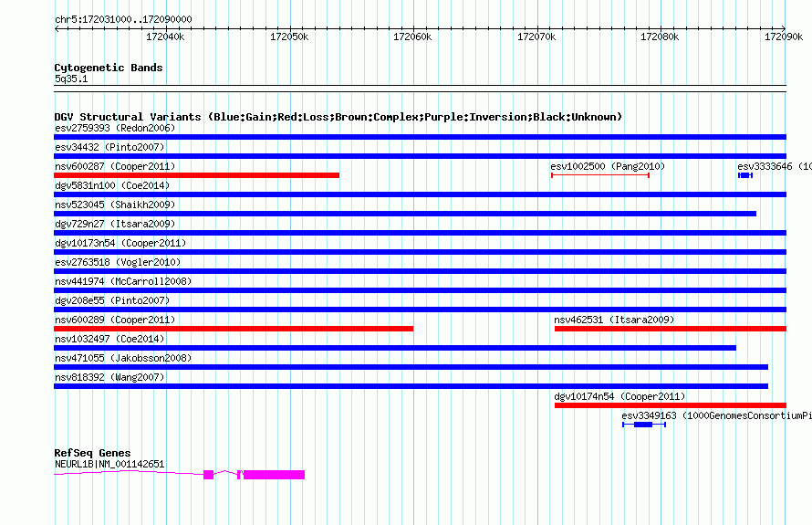Click the nsv441974 (McCarroll2008) label

coord(123,281)
